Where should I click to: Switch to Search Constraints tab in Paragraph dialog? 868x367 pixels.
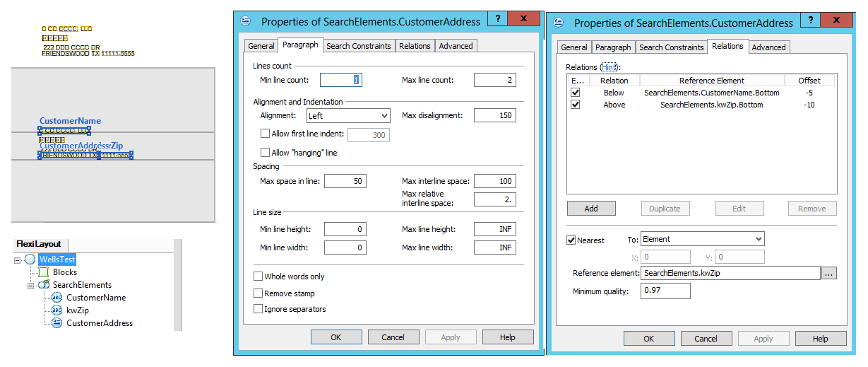pyautogui.click(x=358, y=46)
